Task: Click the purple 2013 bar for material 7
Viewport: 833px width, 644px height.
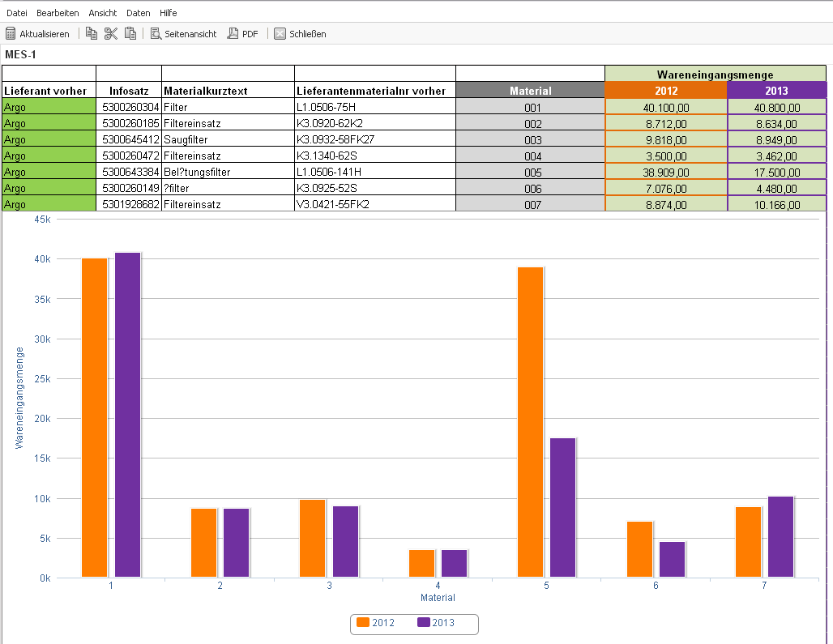Action: pos(780,537)
